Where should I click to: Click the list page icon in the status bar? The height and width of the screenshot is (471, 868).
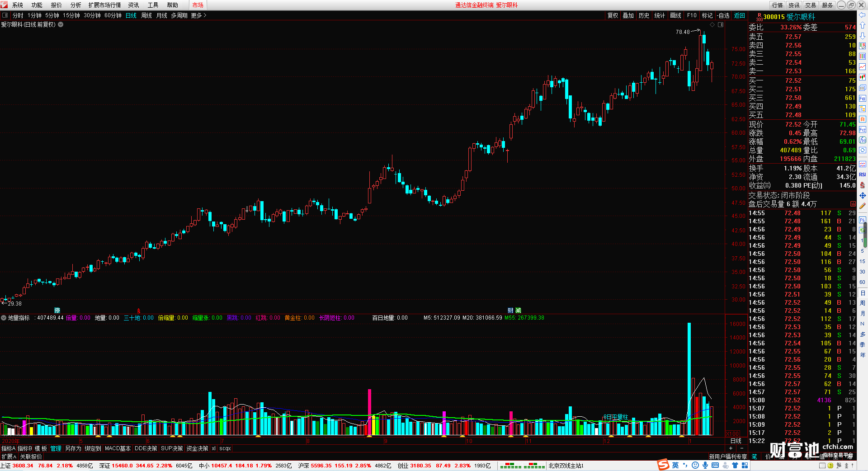tap(822, 466)
